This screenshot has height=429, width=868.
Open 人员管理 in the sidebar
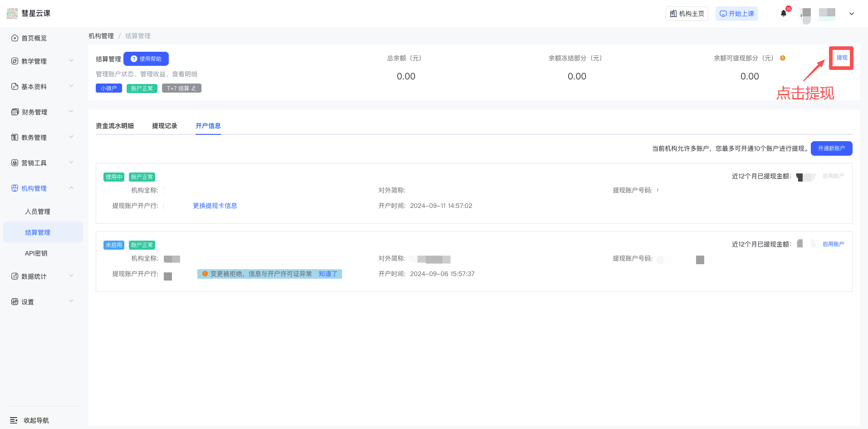tap(38, 212)
